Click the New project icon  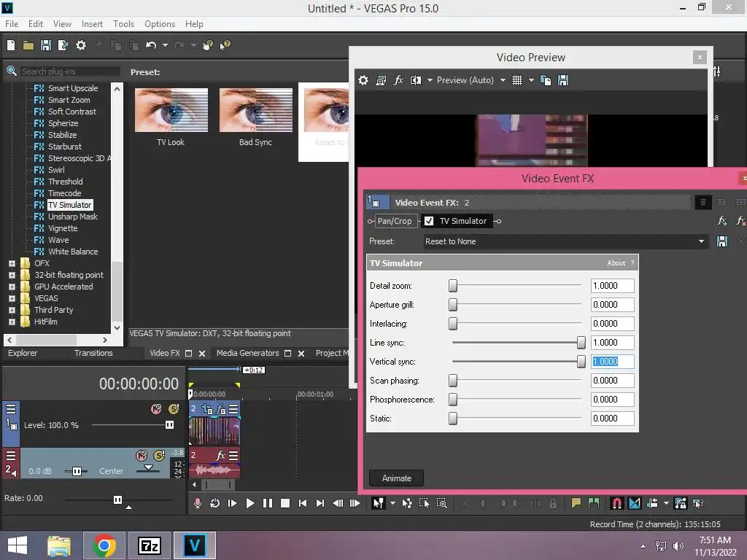[x=11, y=45]
